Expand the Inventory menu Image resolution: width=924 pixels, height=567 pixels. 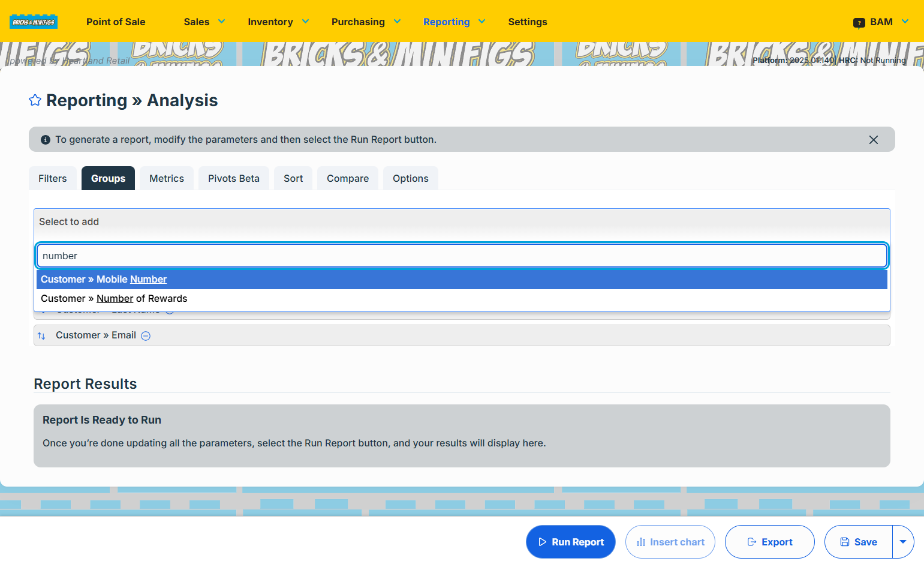[278, 22]
